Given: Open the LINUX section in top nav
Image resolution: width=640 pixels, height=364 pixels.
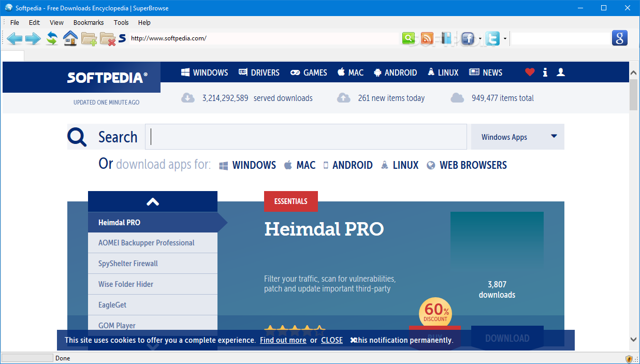Looking at the screenshot, I should [x=443, y=72].
